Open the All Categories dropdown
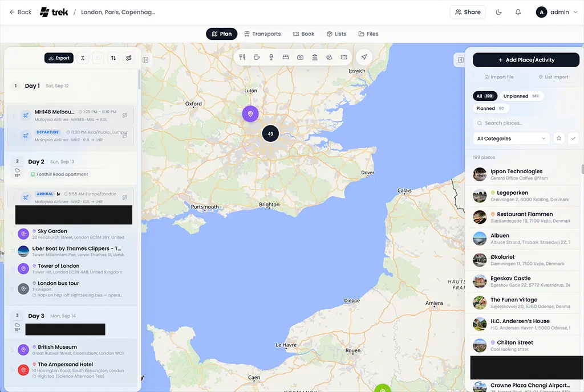 [511, 138]
